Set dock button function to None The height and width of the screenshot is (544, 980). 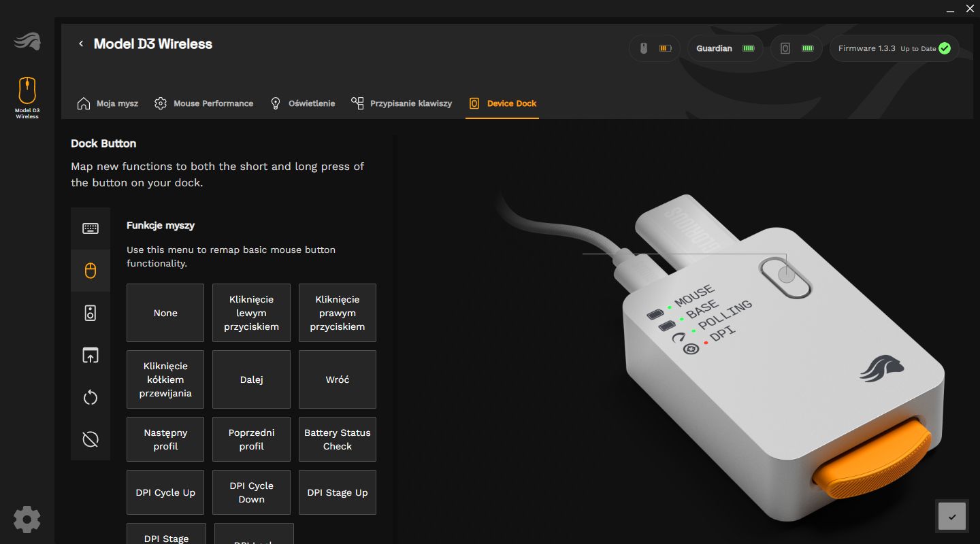tap(165, 313)
